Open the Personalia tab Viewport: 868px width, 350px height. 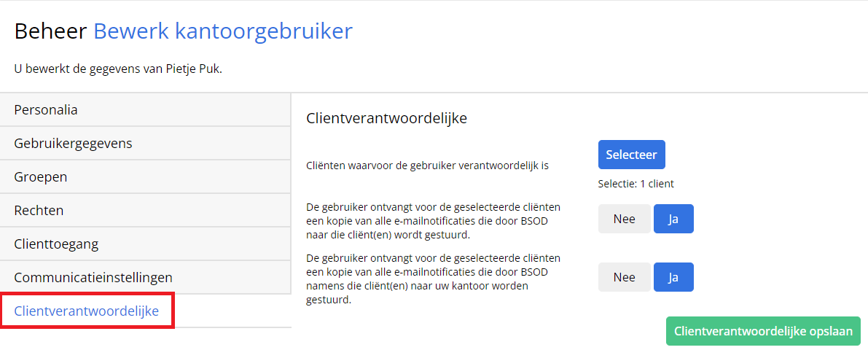point(145,109)
